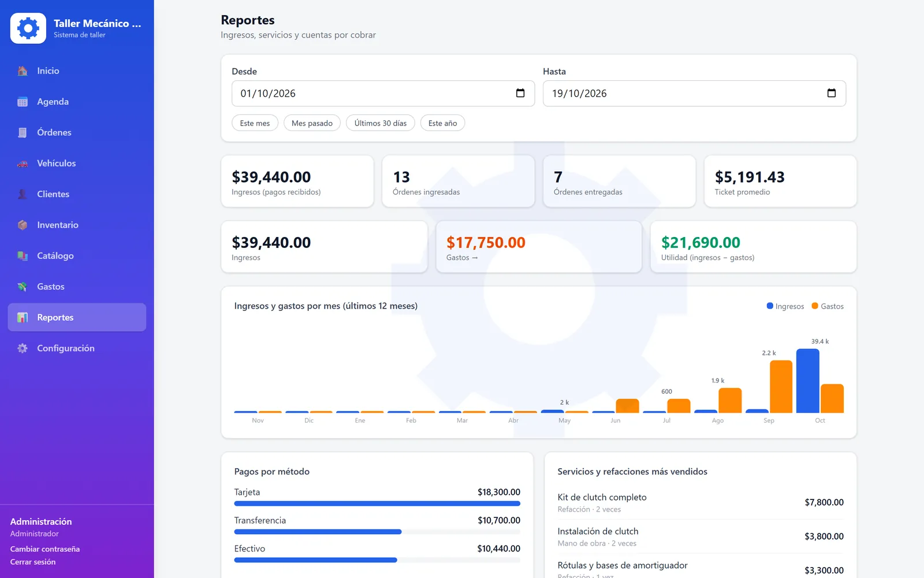Open the Vehículos menu item

(77, 164)
